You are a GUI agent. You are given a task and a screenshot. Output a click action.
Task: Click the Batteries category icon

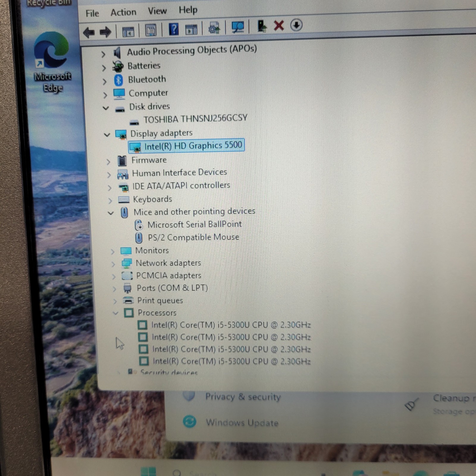click(x=118, y=67)
